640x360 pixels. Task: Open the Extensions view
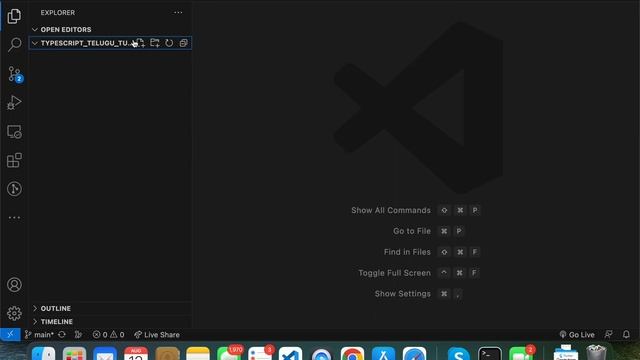click(14, 160)
